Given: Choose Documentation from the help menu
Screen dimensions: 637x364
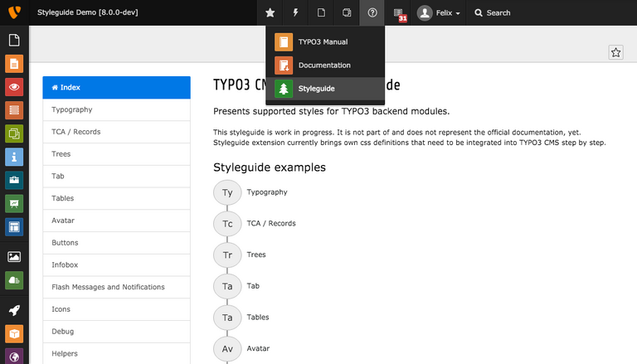Looking at the screenshot, I should tap(325, 66).
